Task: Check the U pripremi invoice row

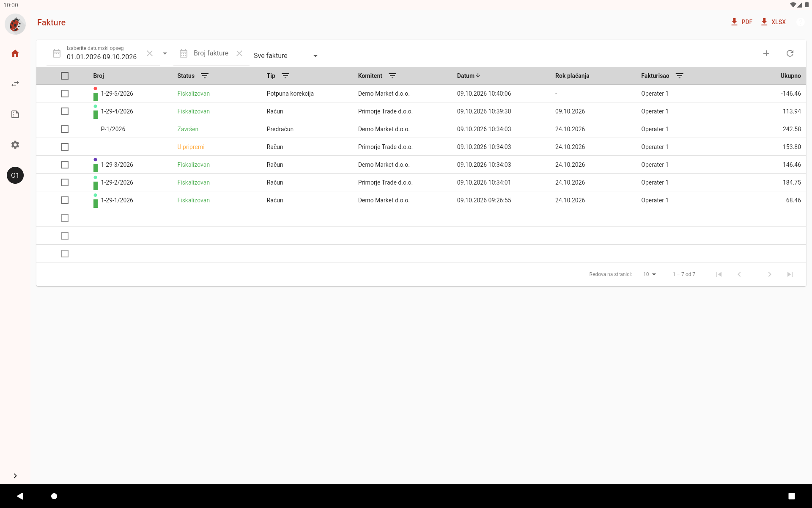Action: pos(65,147)
